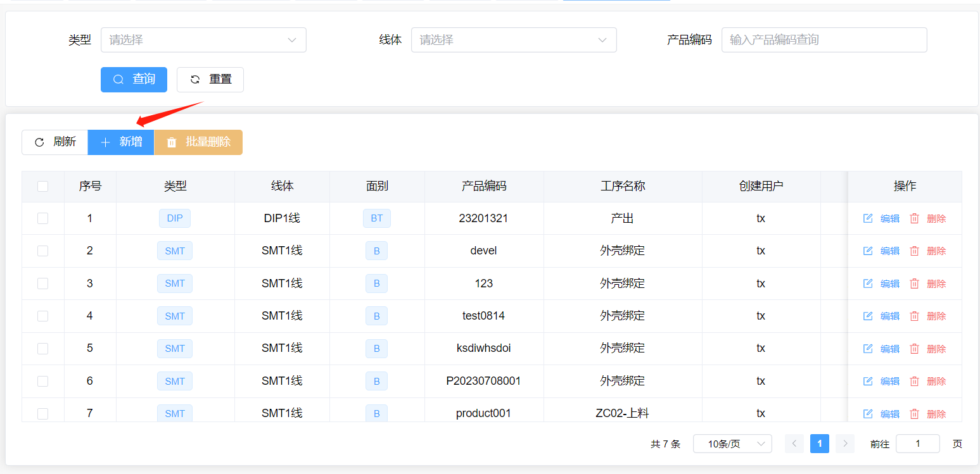This screenshot has width=980, height=474.
Task: Click the edit icon for row 1
Action: (x=868, y=218)
